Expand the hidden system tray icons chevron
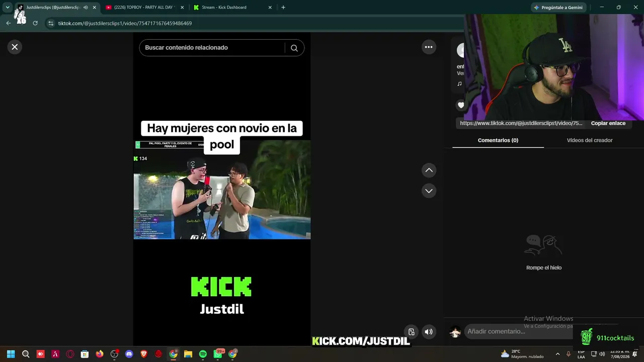Viewport: 644px width, 362px height. 557,354
